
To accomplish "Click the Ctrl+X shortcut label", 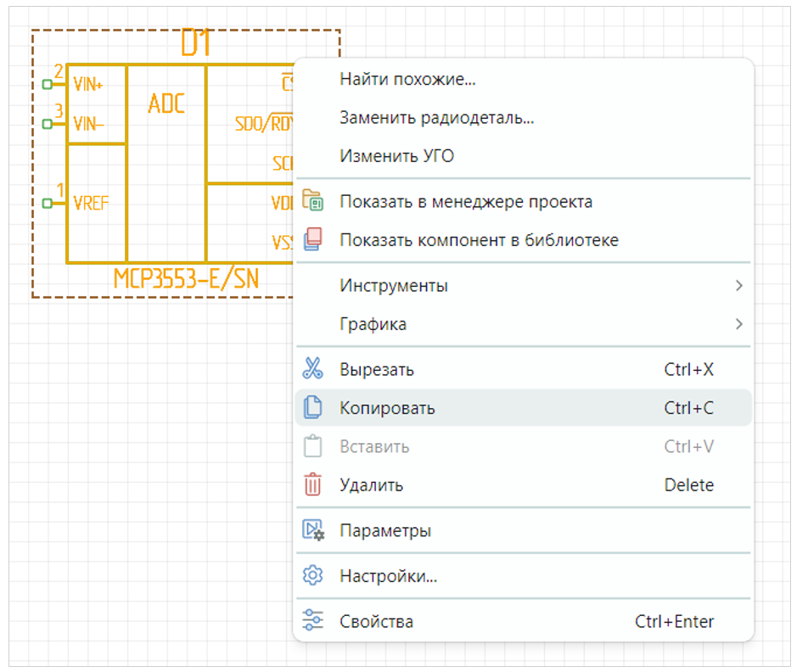I will tap(688, 369).
